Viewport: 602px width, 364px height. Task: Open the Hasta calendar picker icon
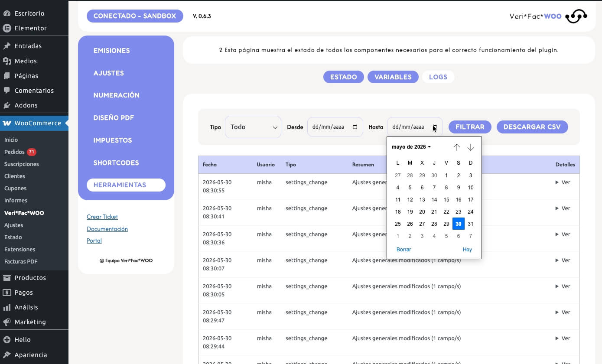435,127
